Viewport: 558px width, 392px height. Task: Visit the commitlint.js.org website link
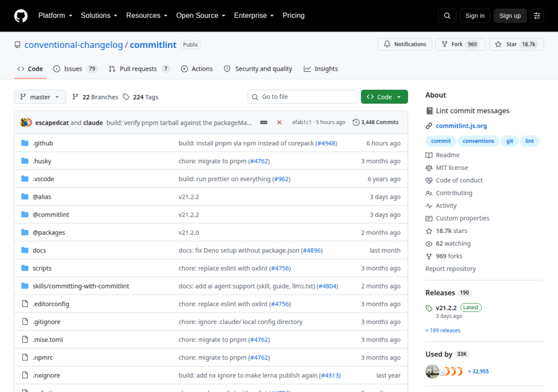click(x=461, y=126)
